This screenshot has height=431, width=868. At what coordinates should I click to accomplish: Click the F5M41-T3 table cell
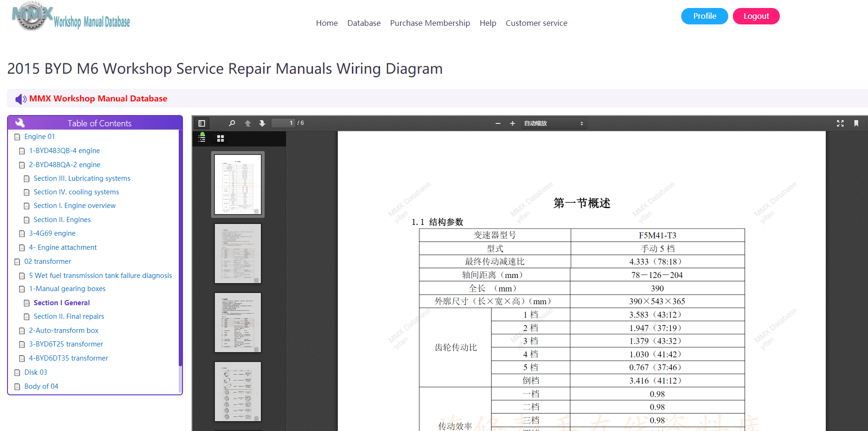[657, 235]
